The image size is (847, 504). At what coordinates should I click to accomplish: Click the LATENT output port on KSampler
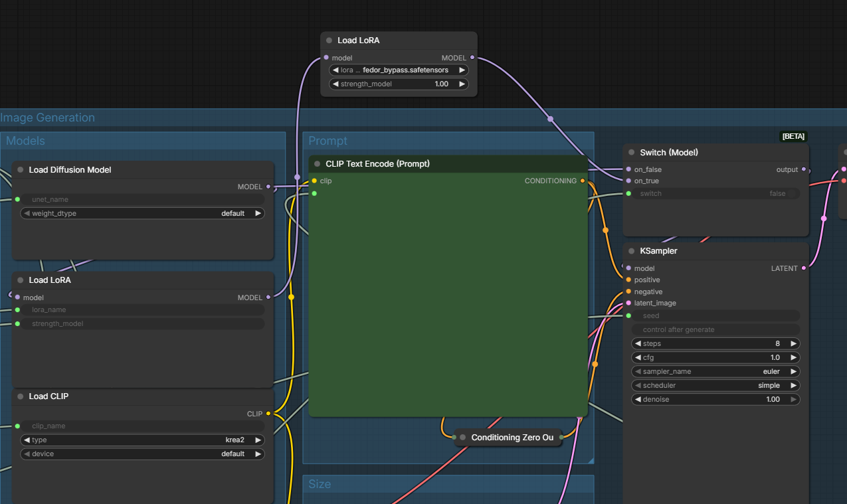point(804,268)
